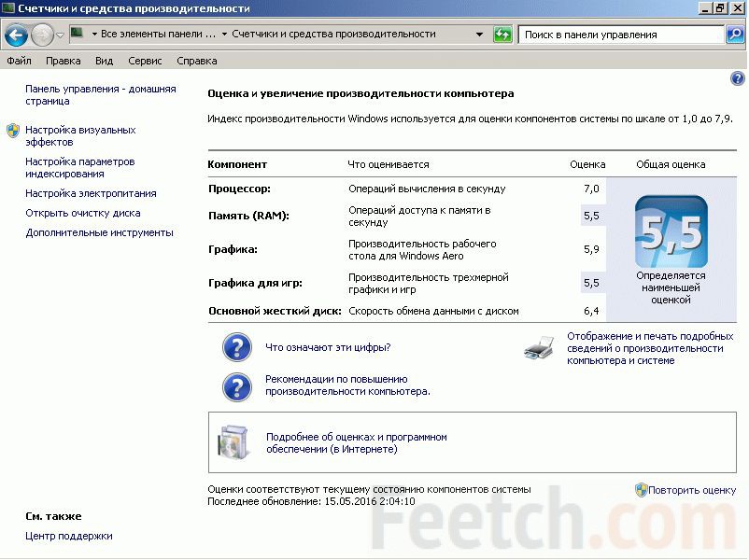
Task: Open 'Панель управления - домашняя страница' link
Action: tap(100, 95)
